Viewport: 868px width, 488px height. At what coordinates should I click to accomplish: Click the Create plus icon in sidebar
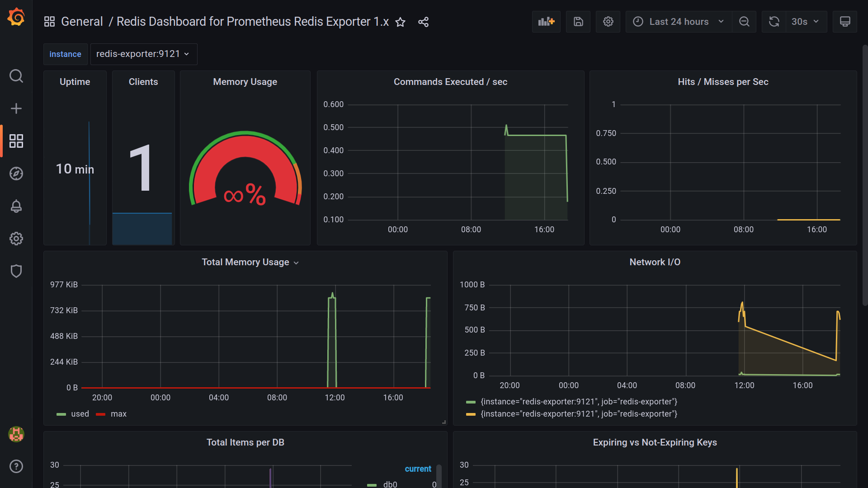click(16, 108)
